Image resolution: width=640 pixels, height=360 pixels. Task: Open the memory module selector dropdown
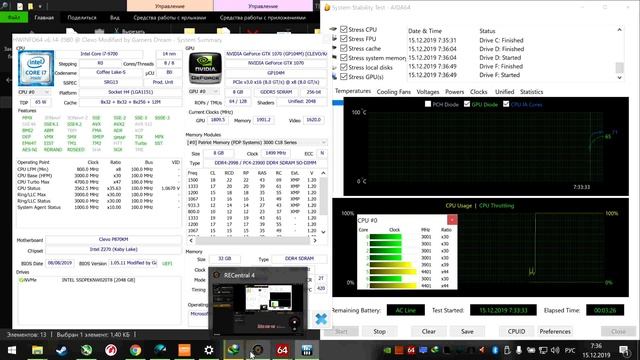256,142
